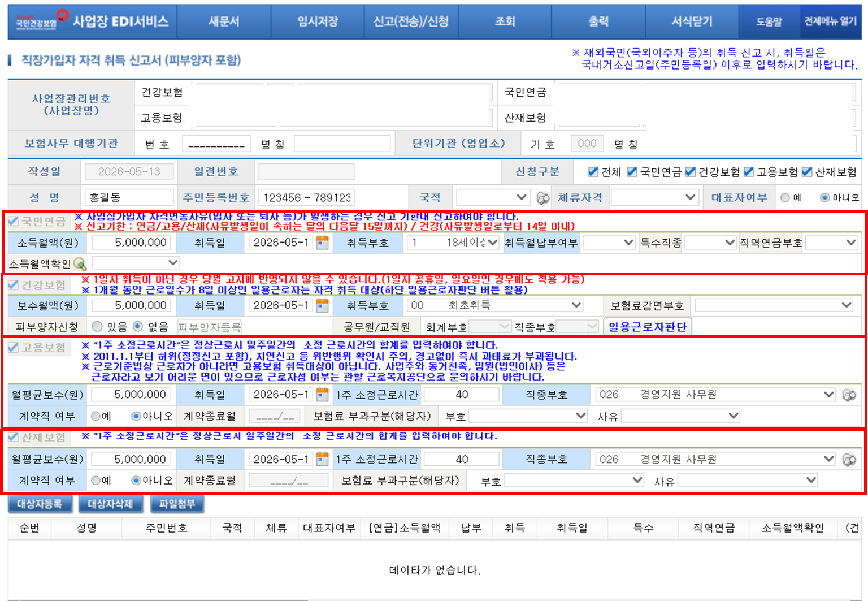Image resolution: width=868 pixels, height=601 pixels.
Task: Open the 신고(전송)/신청 menu
Action: tap(411, 21)
